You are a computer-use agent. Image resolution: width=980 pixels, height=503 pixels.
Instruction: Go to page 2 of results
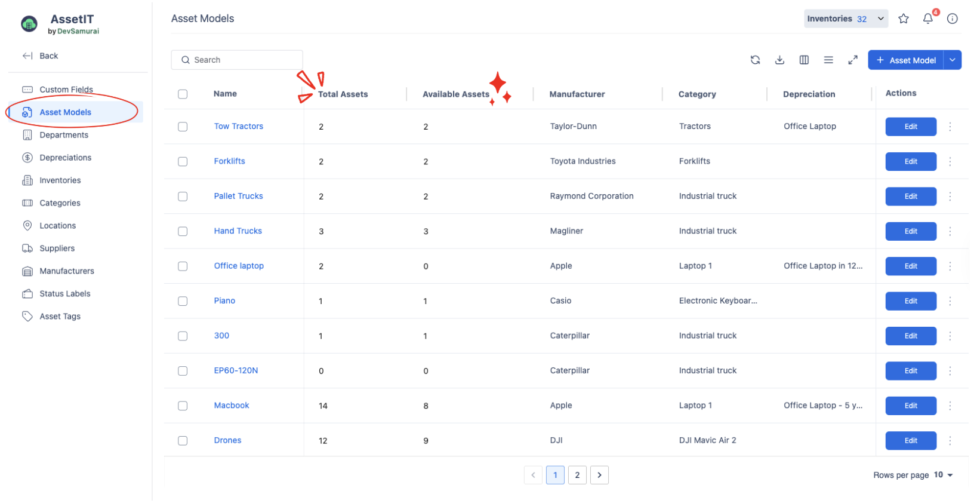pyautogui.click(x=577, y=475)
